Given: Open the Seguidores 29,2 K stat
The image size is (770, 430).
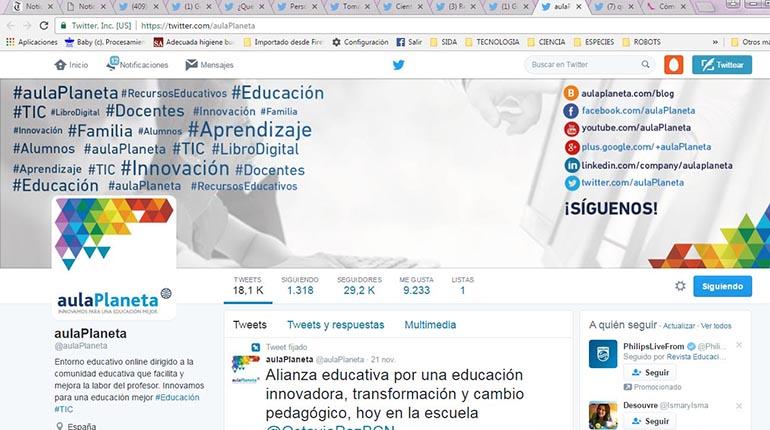Looking at the screenshot, I should coord(359,285).
